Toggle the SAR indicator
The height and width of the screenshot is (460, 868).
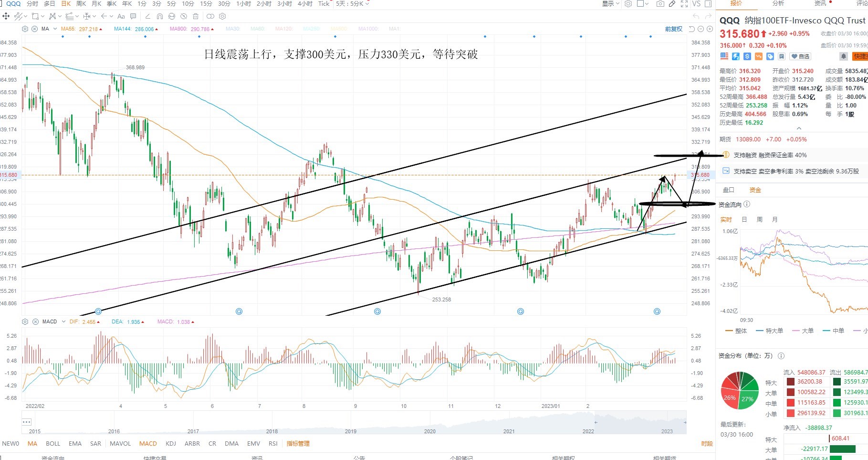95,444
